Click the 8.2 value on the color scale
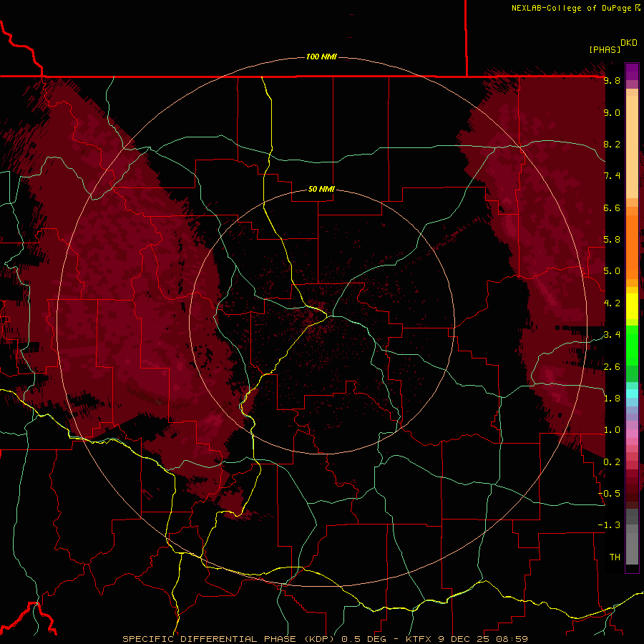This screenshot has width=644, height=644. point(612,144)
